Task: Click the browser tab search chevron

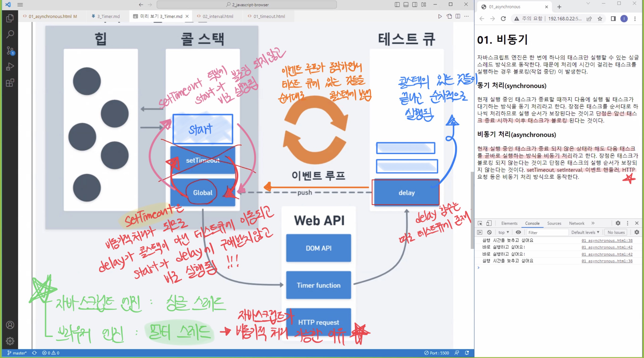Action: tap(588, 3)
